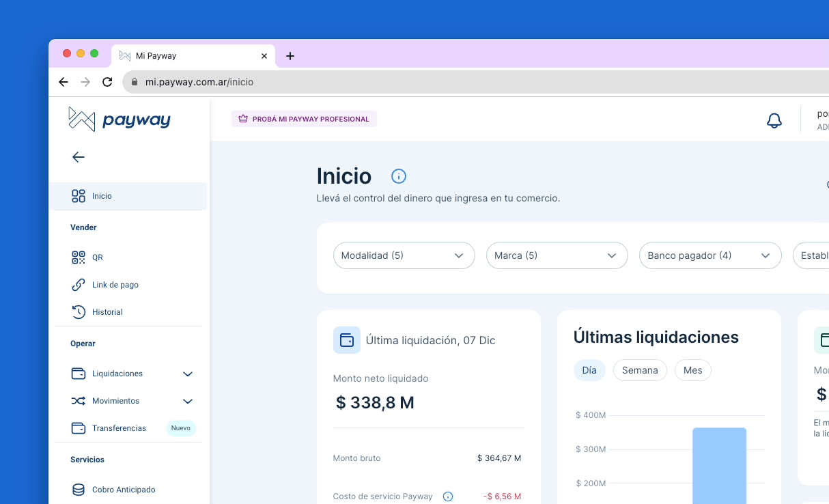Click the Monto bruto label
Image resolution: width=829 pixels, height=504 pixels.
[x=357, y=458]
